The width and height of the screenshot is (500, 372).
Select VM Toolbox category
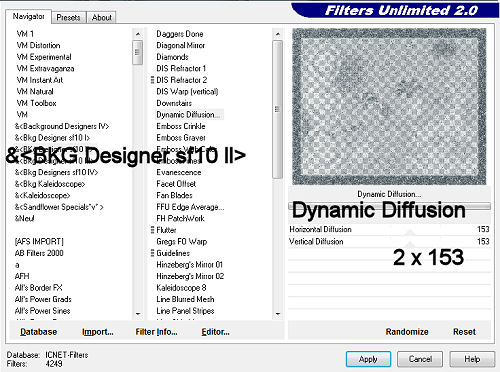pos(36,103)
